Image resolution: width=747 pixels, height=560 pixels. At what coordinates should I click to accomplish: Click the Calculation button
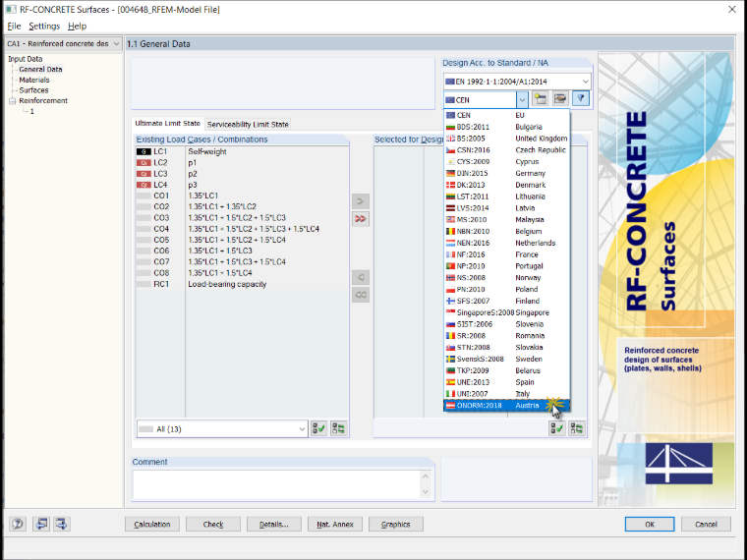[152, 525]
